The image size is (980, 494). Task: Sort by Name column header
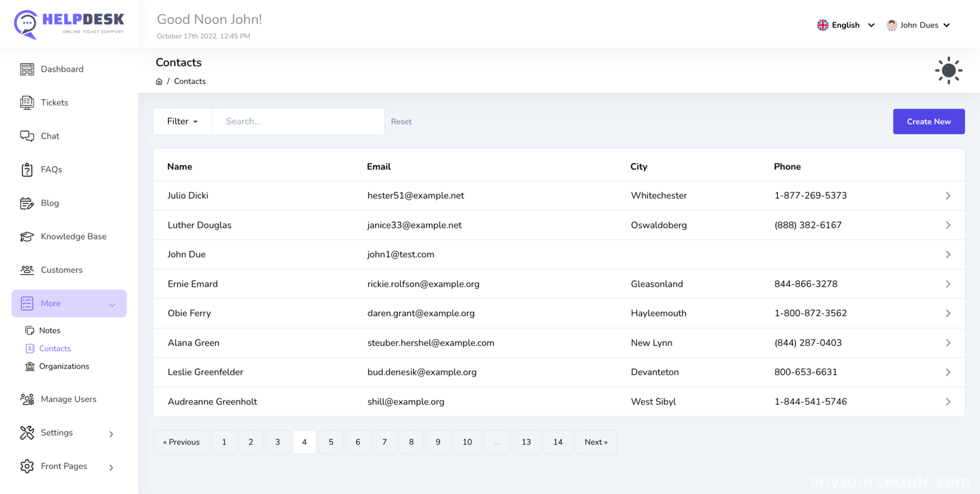tap(179, 167)
